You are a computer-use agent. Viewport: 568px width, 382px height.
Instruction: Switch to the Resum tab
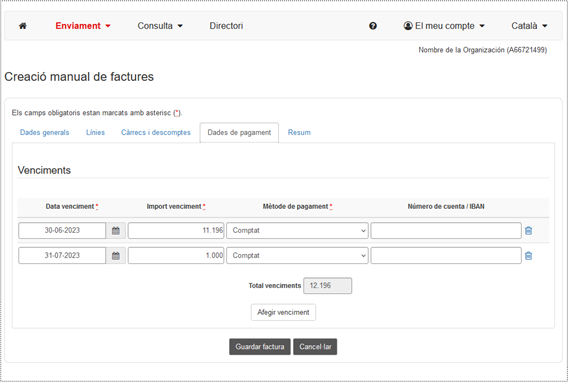299,133
